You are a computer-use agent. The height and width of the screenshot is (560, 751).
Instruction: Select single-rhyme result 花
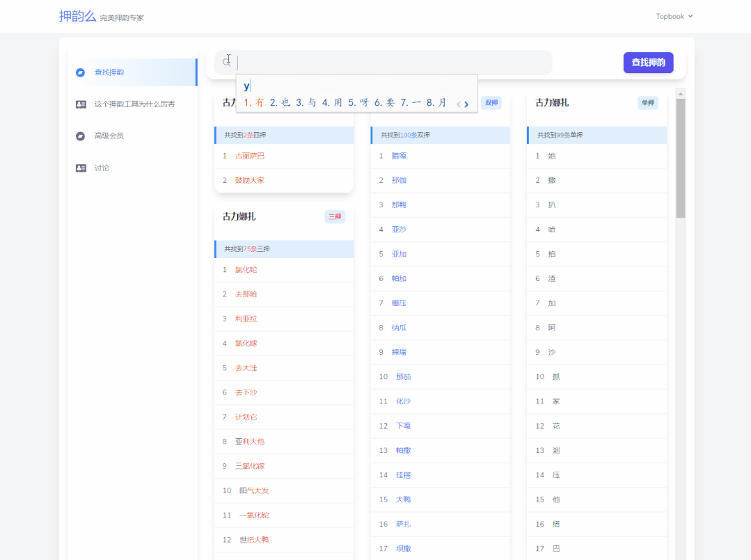(x=556, y=426)
